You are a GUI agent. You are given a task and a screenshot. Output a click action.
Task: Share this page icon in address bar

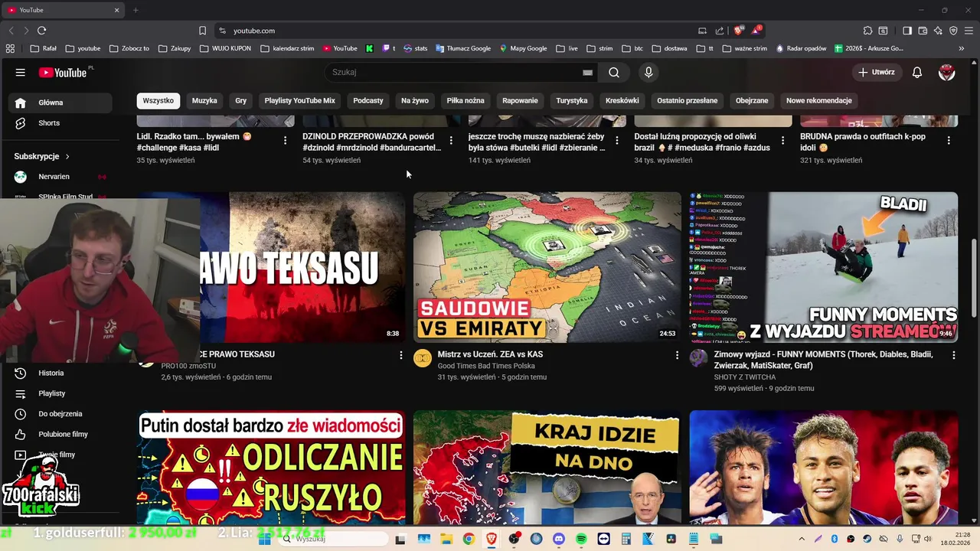pyautogui.click(x=720, y=31)
